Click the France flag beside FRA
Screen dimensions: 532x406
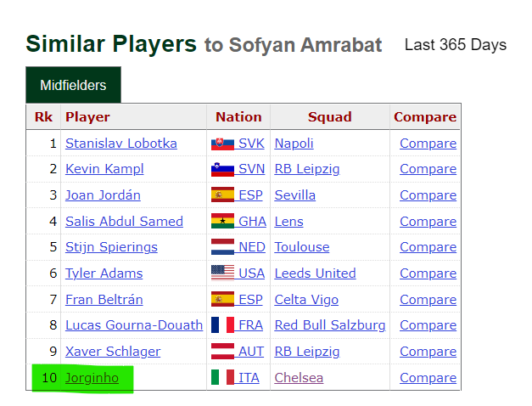(x=222, y=325)
